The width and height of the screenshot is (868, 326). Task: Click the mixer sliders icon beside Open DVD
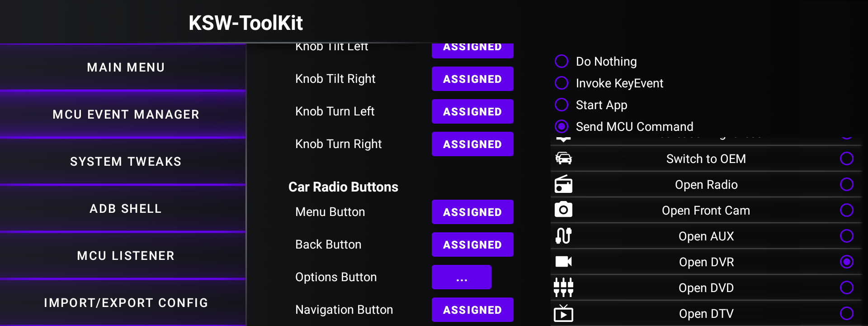click(x=563, y=287)
